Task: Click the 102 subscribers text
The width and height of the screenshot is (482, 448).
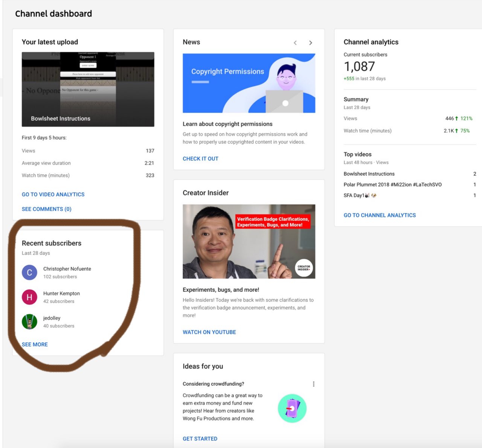Action: [x=60, y=277]
